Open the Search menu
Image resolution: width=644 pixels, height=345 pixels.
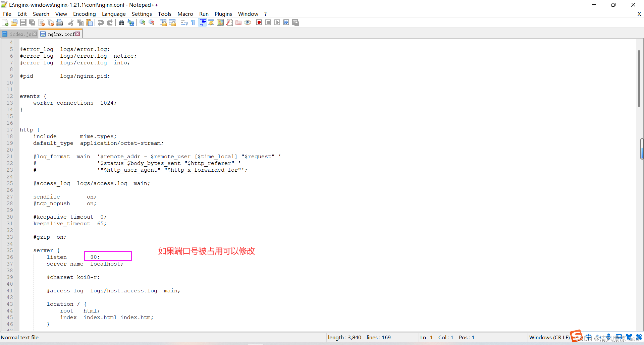click(41, 14)
